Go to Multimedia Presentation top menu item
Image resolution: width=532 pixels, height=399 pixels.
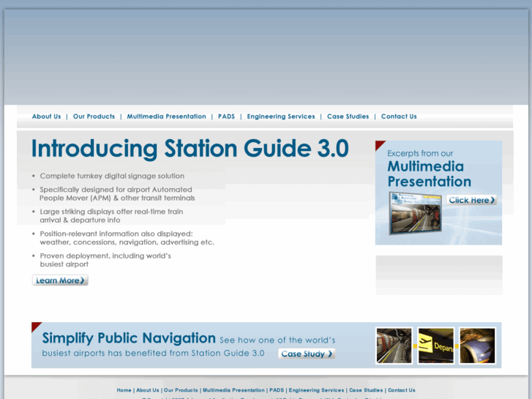click(x=166, y=116)
